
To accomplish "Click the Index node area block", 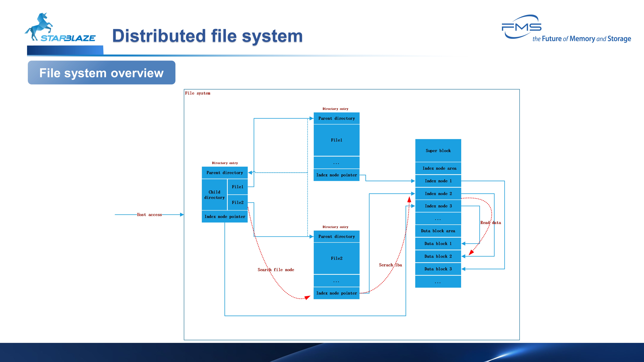I will pyautogui.click(x=439, y=168).
